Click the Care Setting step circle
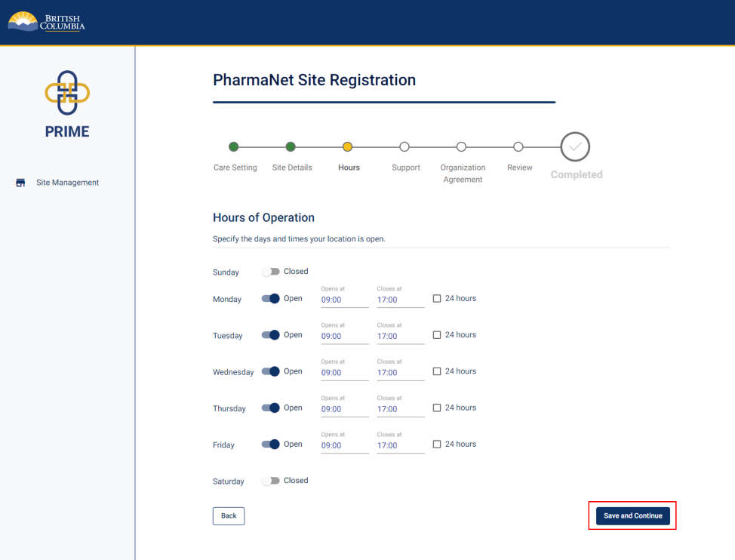 pos(234,146)
